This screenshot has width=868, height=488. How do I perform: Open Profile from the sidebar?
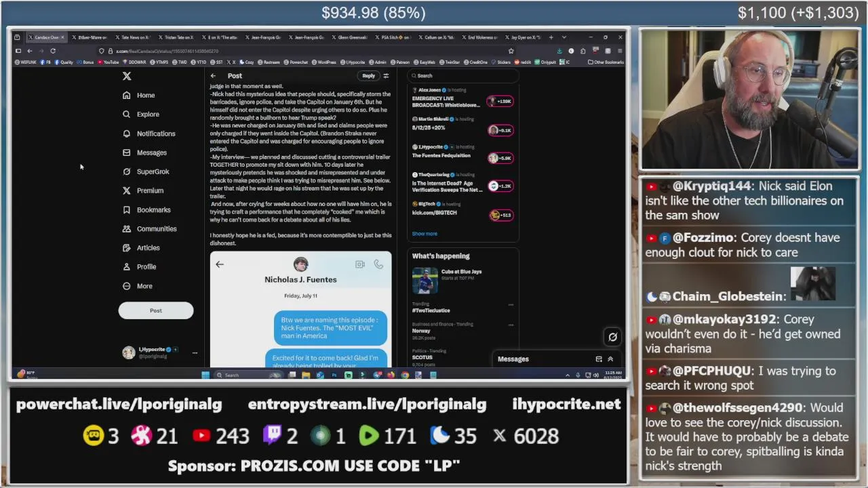click(139, 267)
